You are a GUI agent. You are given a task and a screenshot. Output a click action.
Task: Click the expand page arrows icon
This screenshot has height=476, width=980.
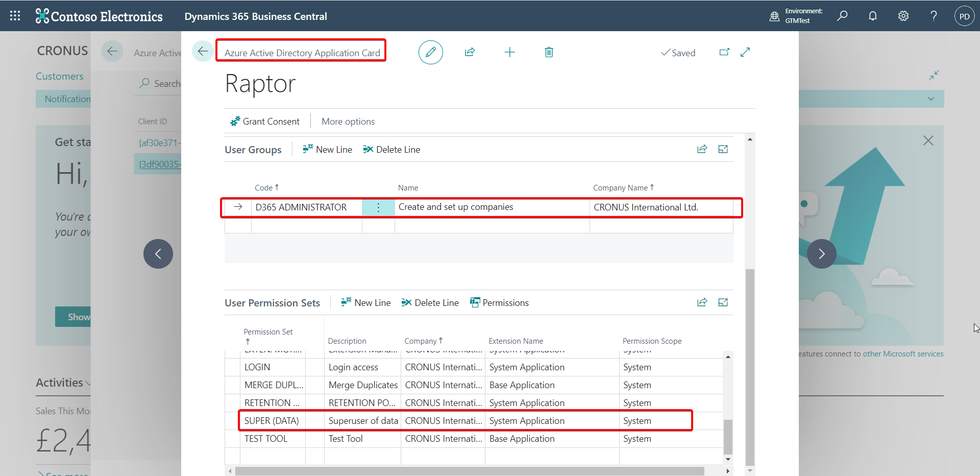pos(745,52)
